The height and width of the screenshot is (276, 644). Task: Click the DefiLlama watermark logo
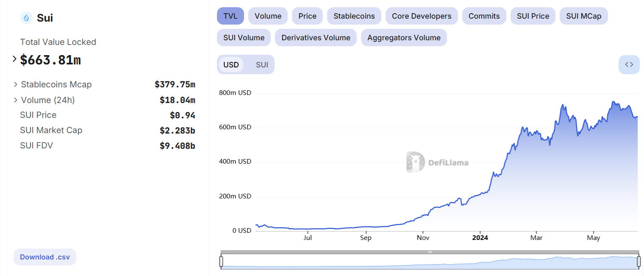click(438, 162)
